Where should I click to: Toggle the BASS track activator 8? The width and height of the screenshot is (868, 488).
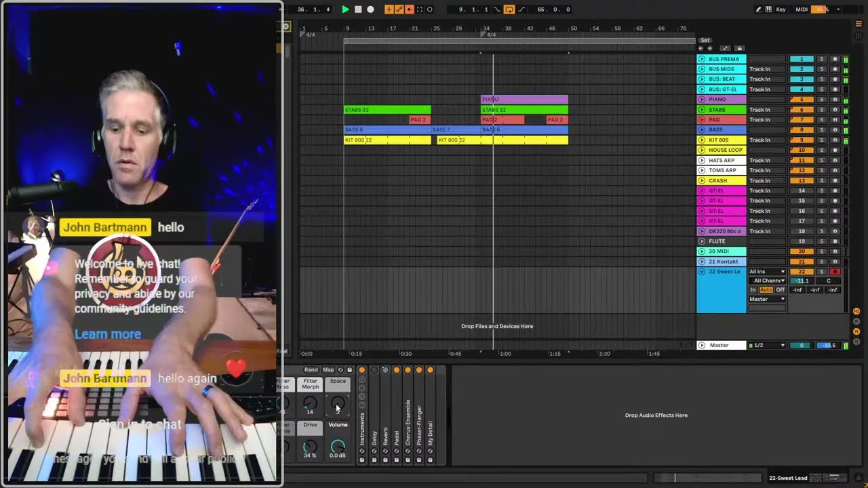(802, 129)
